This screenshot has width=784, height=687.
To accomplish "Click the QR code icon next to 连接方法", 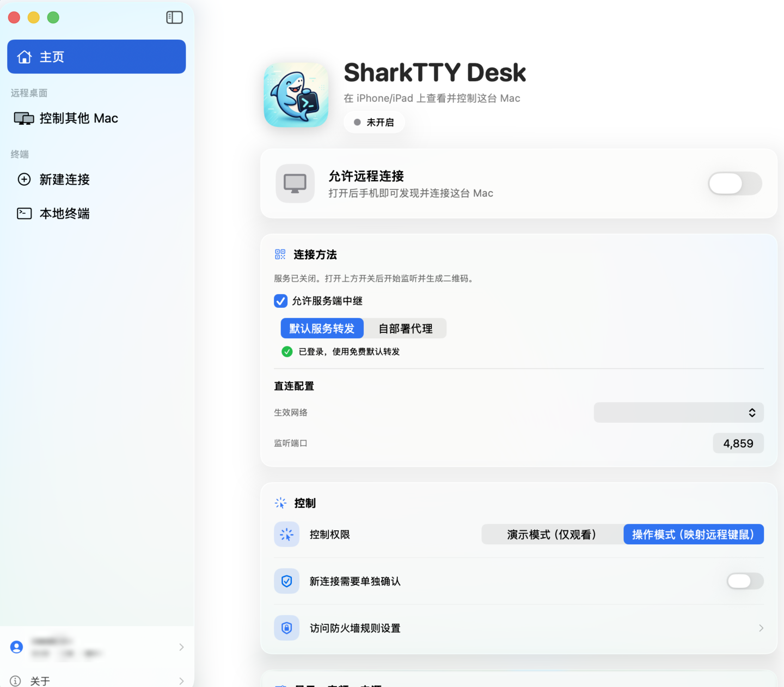I will [x=280, y=254].
